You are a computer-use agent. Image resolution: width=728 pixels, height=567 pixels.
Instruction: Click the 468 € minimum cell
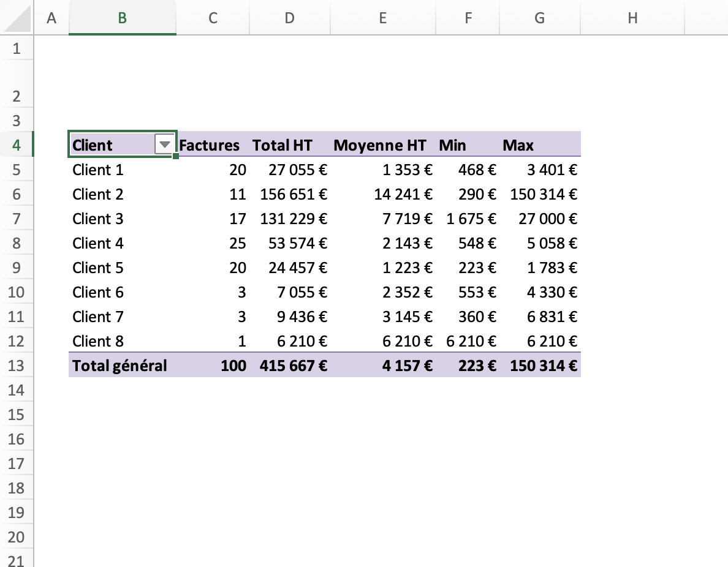(x=468, y=170)
